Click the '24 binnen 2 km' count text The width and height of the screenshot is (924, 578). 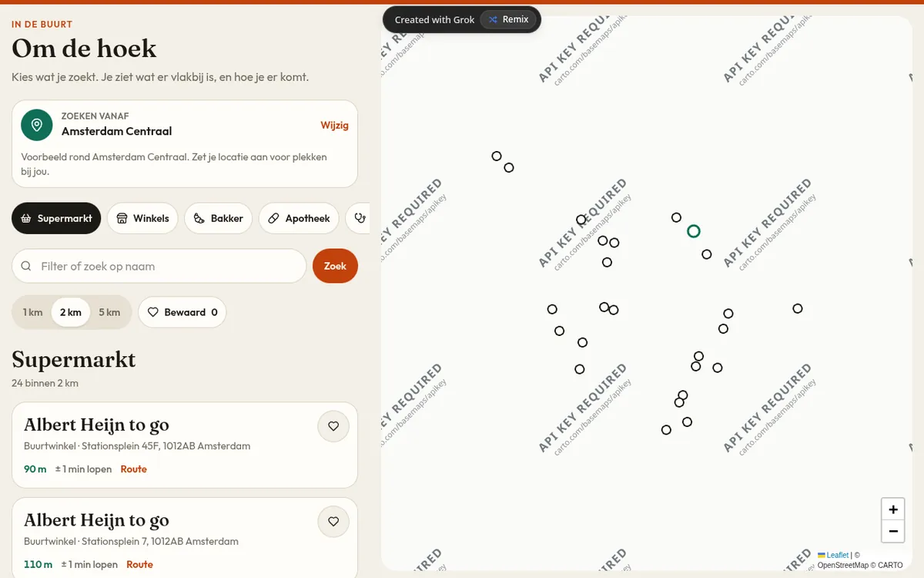[45, 383]
